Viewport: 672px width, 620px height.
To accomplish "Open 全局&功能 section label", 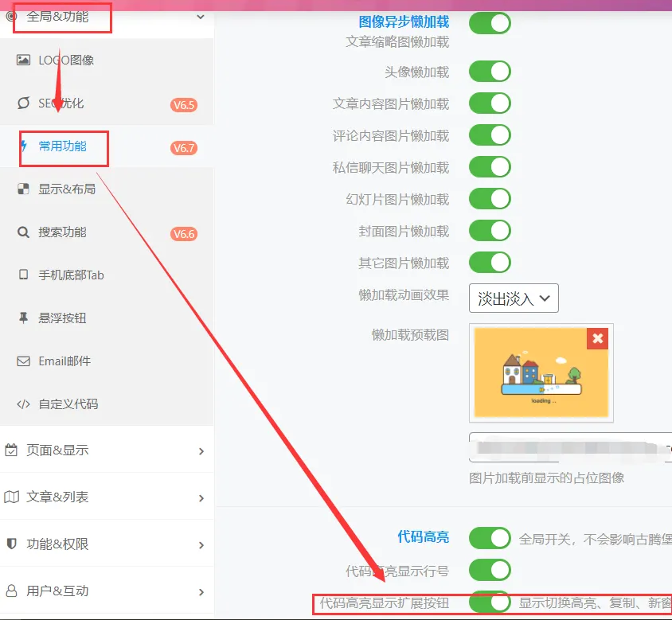I will (57, 17).
